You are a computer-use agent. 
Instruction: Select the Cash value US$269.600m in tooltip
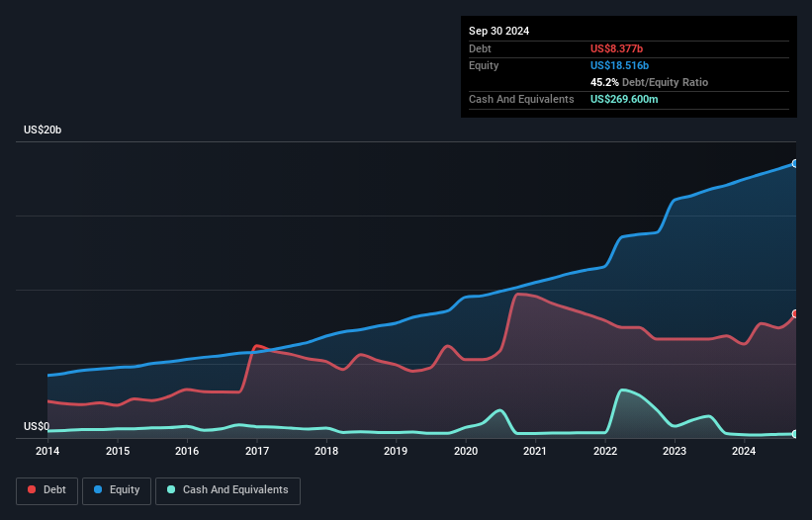624,99
